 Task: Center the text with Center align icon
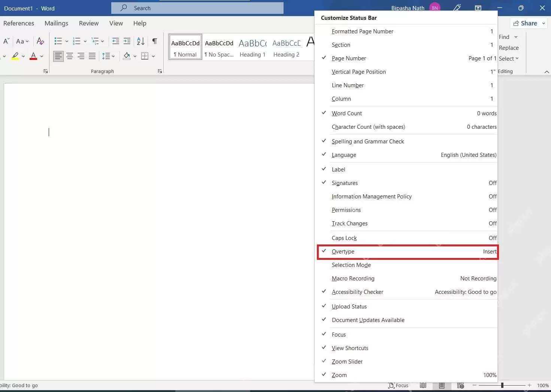[70, 56]
